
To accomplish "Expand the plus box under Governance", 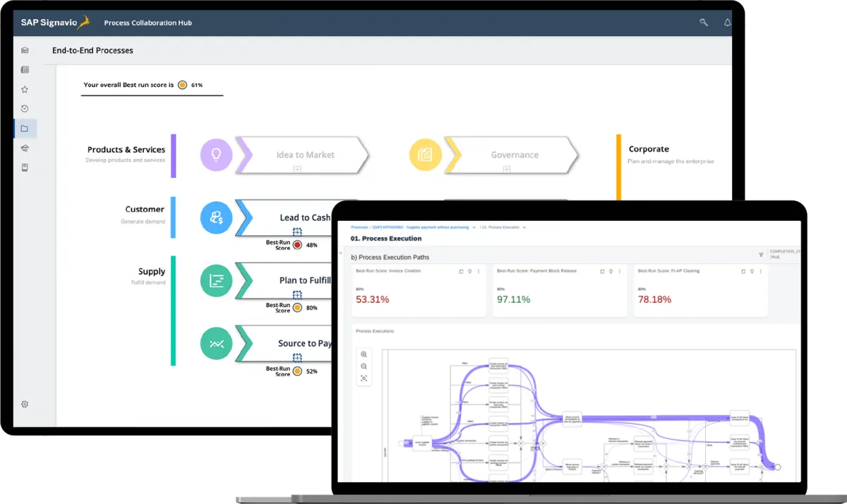I will [507, 169].
